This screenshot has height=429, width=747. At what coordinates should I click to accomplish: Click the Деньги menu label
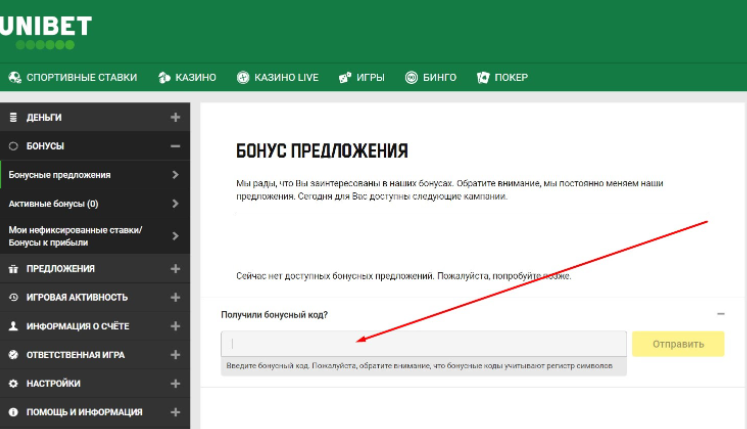(44, 117)
